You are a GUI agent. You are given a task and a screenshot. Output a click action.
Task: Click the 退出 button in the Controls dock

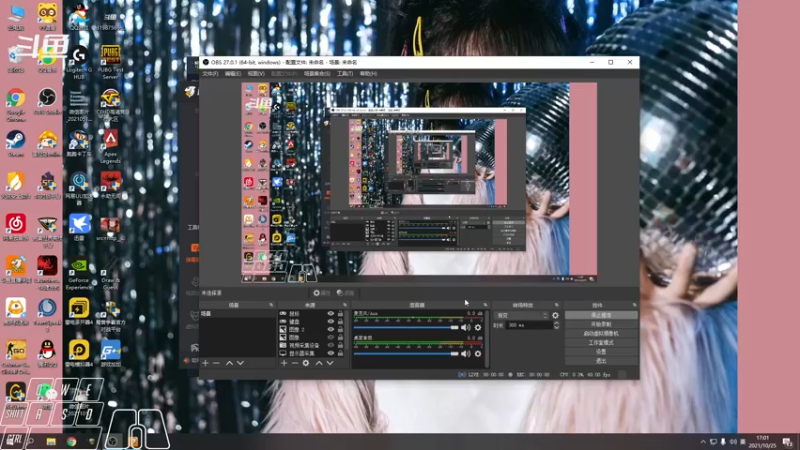(x=601, y=361)
